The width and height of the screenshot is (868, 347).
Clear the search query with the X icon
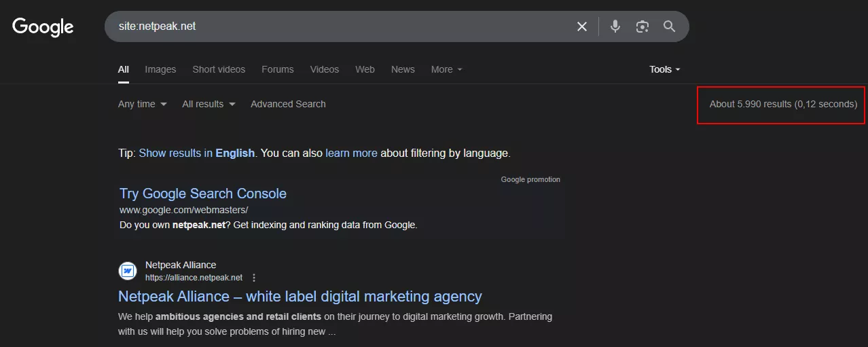(x=582, y=26)
